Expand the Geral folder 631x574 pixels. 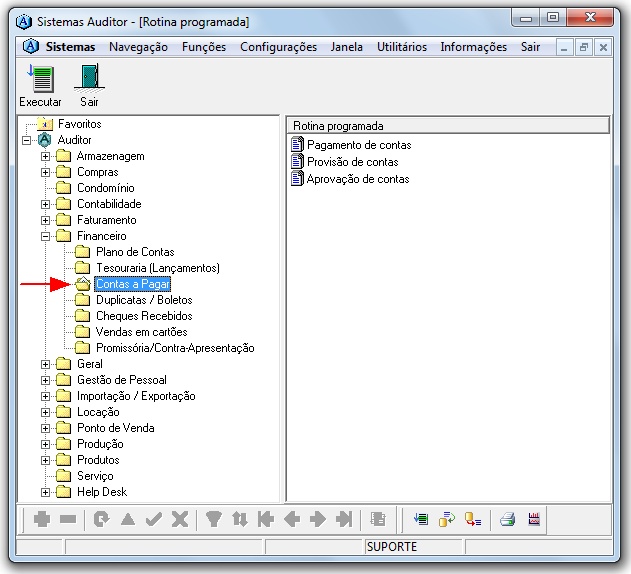(45, 364)
